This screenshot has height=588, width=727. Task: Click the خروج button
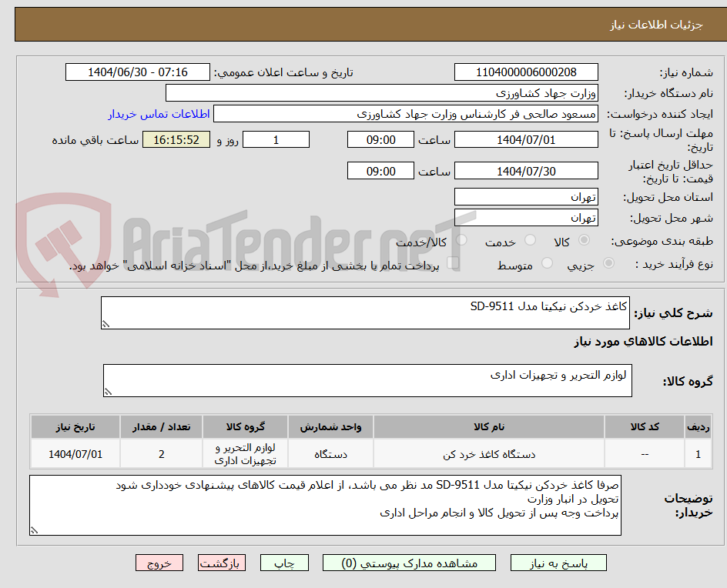click(159, 563)
